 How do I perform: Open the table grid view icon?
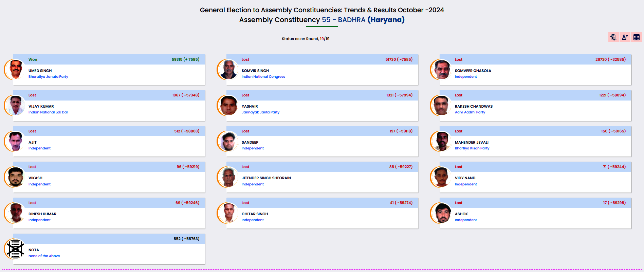tap(637, 37)
